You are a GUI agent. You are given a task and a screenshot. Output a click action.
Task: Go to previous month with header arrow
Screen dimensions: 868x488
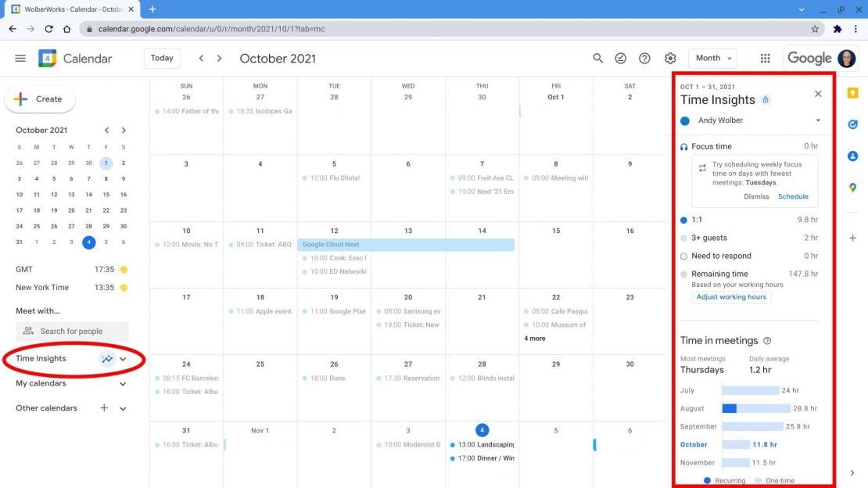(202, 58)
